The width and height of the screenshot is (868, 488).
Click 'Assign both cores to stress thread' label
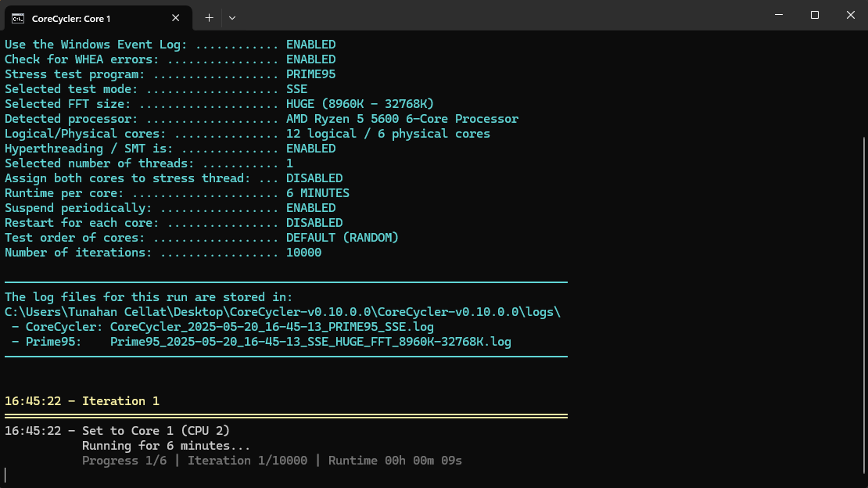click(x=127, y=178)
